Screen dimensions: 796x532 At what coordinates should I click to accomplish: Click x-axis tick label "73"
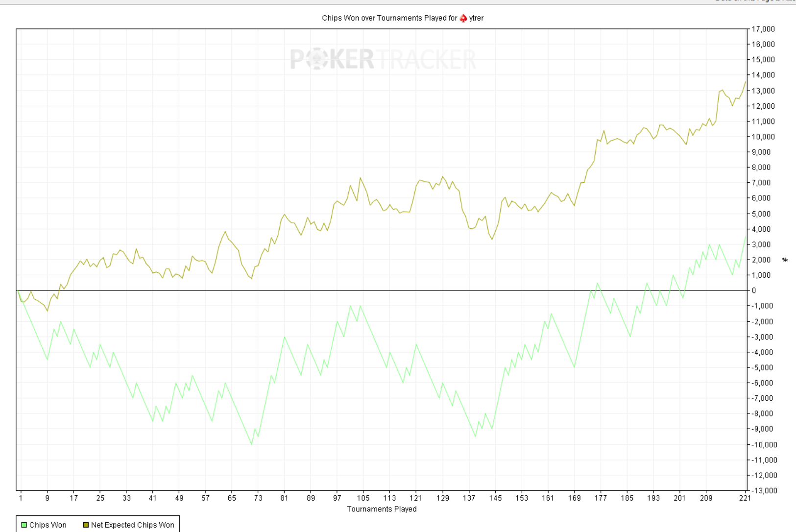pyautogui.click(x=258, y=498)
